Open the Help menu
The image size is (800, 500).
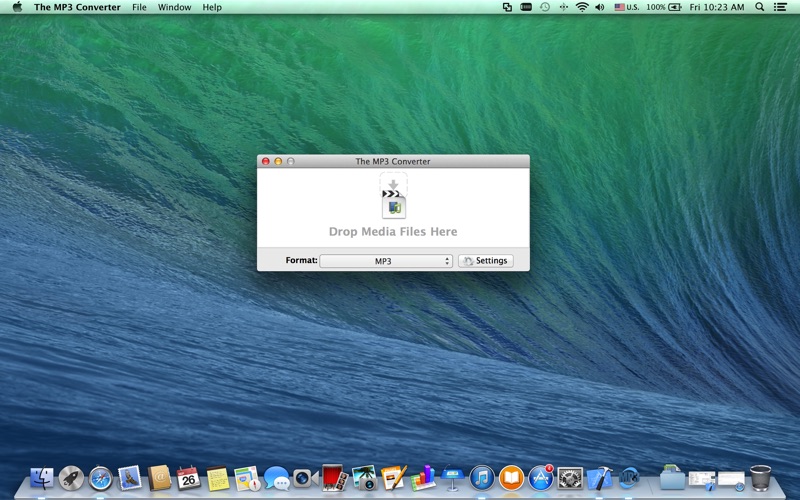(x=212, y=7)
